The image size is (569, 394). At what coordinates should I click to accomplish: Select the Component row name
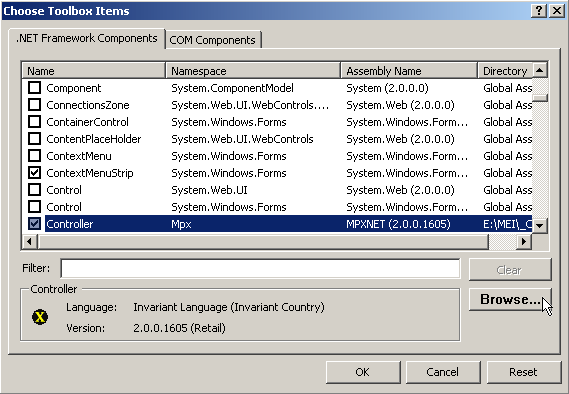(x=74, y=88)
